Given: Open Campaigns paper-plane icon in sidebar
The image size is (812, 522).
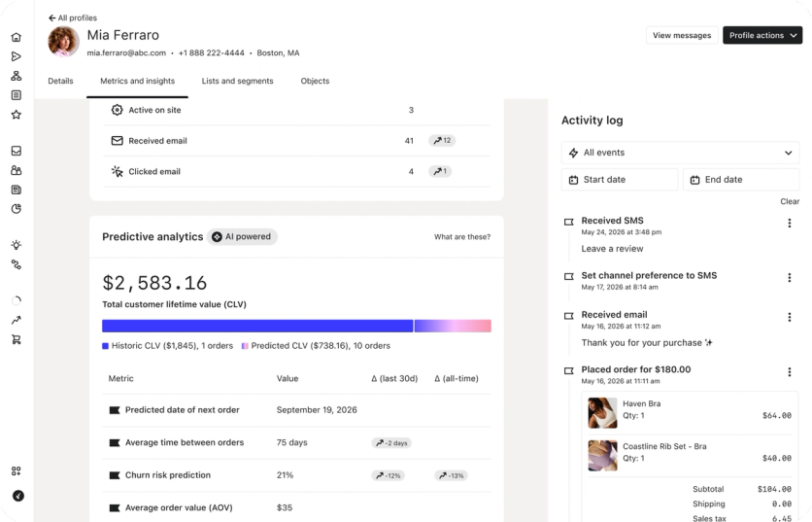Looking at the screenshot, I should [17, 56].
